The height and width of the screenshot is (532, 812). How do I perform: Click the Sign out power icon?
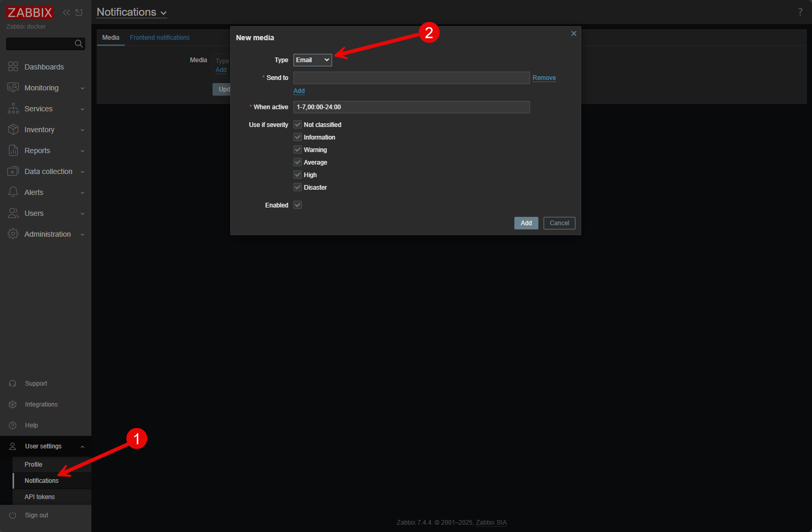point(13,515)
